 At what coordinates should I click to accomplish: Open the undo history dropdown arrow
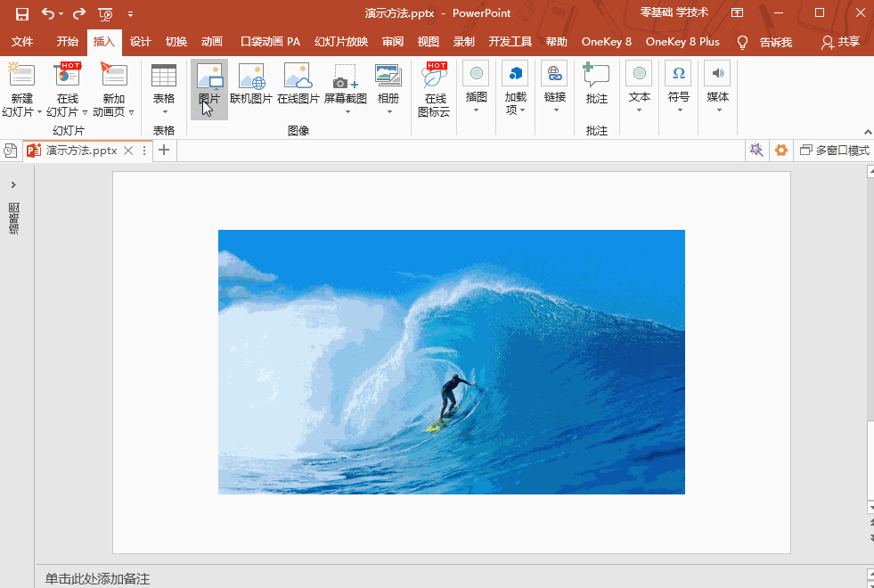pos(61,14)
